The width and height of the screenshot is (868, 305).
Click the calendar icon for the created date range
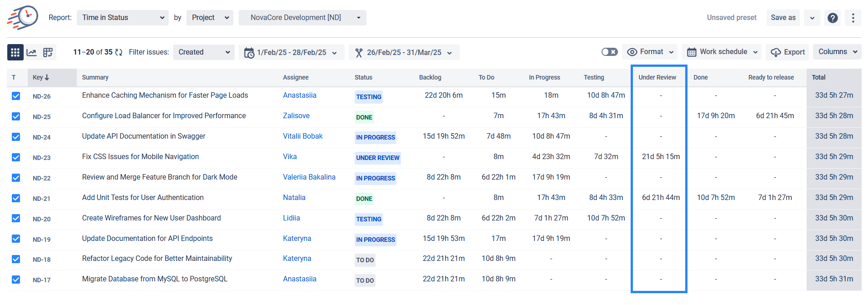click(249, 53)
